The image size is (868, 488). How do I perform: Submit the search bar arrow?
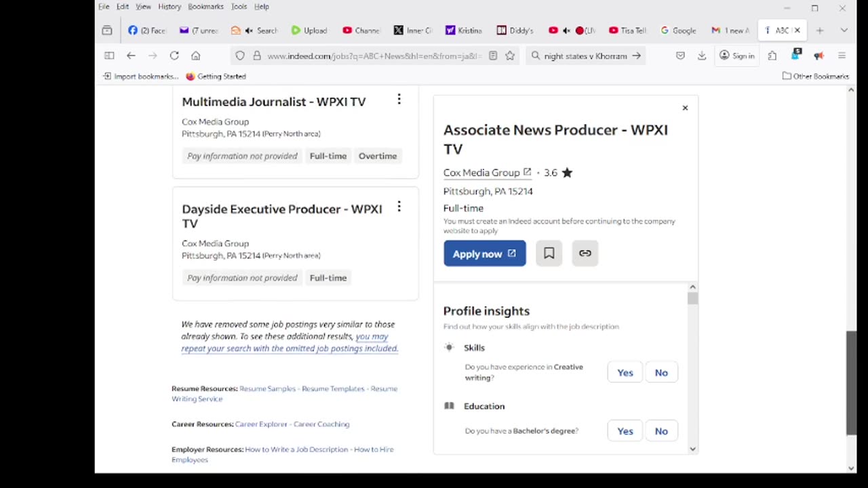(636, 56)
